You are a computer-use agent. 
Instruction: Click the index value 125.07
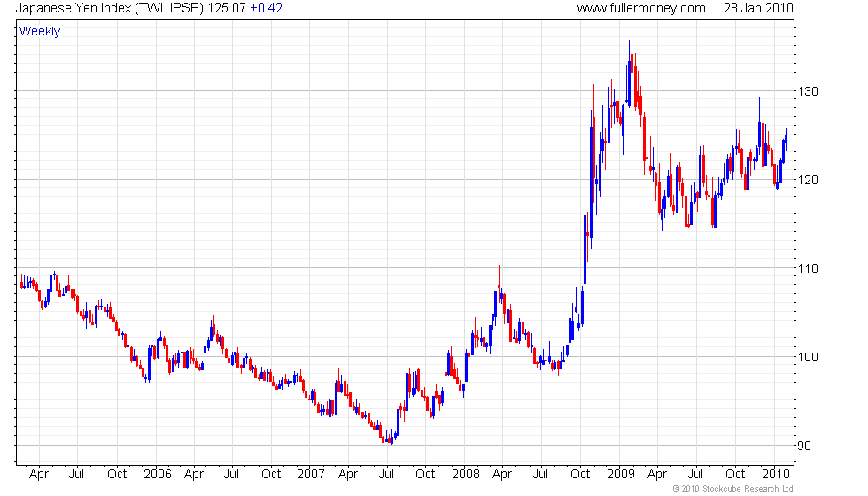[x=227, y=8]
